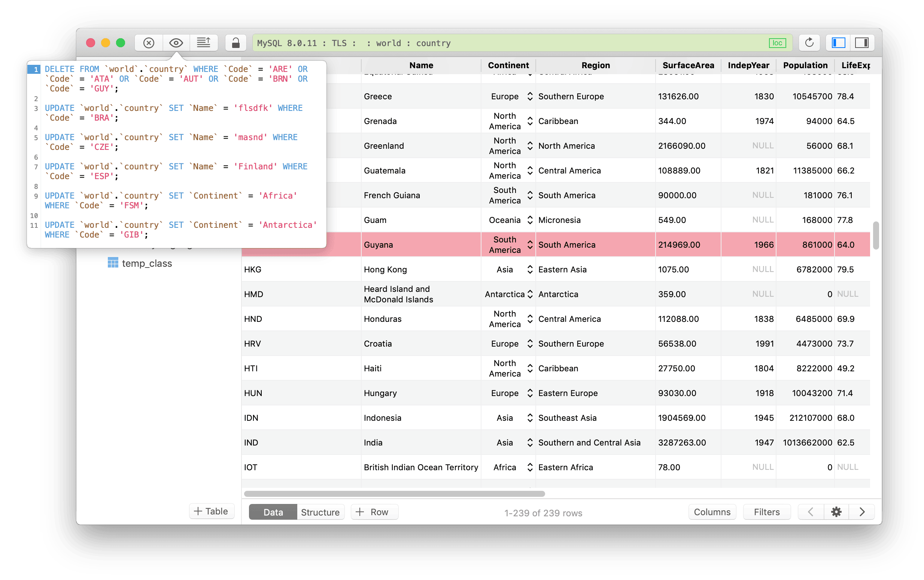This screenshot has height=580, width=924.
Task: Open Continent dropdown for Guam row
Action: pos(530,220)
